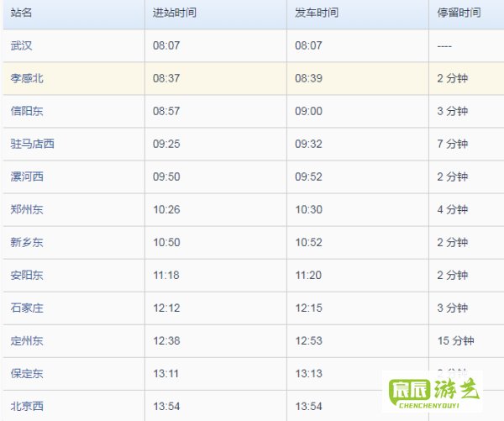This screenshot has height=421, width=504.
Task: Open the 孝感北 station link
Action: click(x=27, y=78)
